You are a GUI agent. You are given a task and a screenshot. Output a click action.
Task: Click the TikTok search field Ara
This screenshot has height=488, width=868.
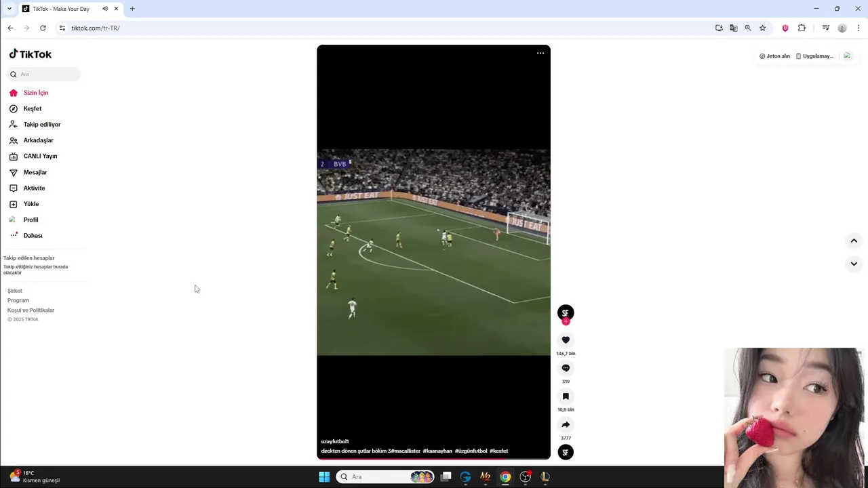click(x=44, y=74)
